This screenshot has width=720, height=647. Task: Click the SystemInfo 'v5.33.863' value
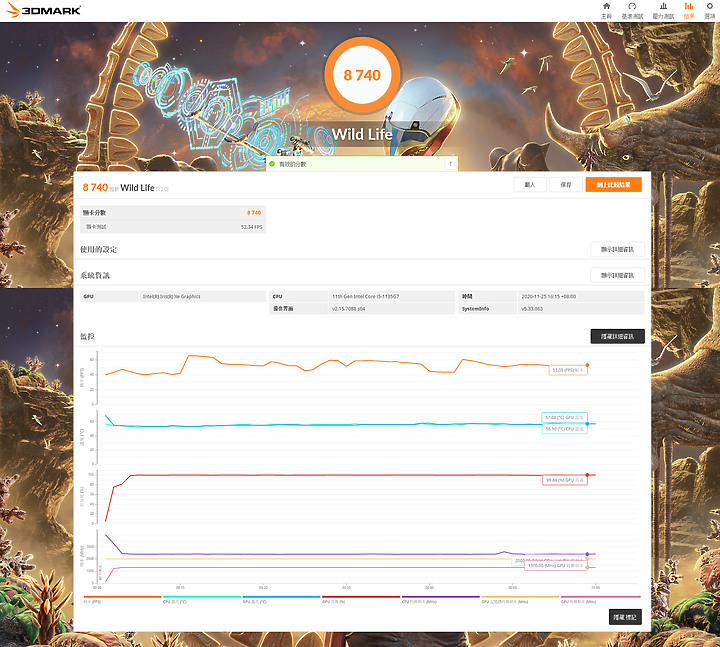[532, 309]
